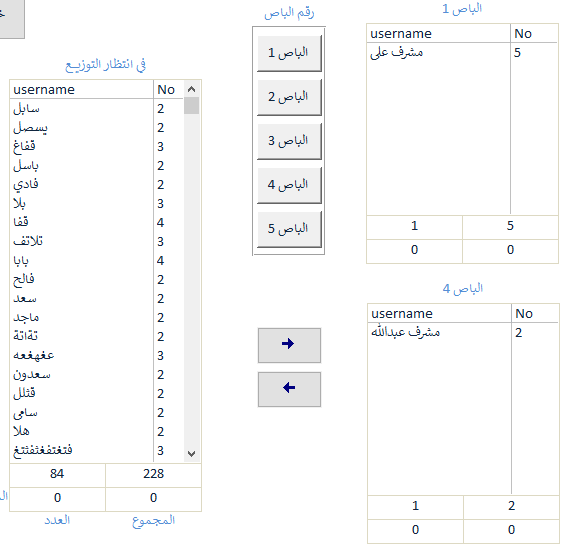
Task: Choose bus button الباص 4
Action: 289,185
